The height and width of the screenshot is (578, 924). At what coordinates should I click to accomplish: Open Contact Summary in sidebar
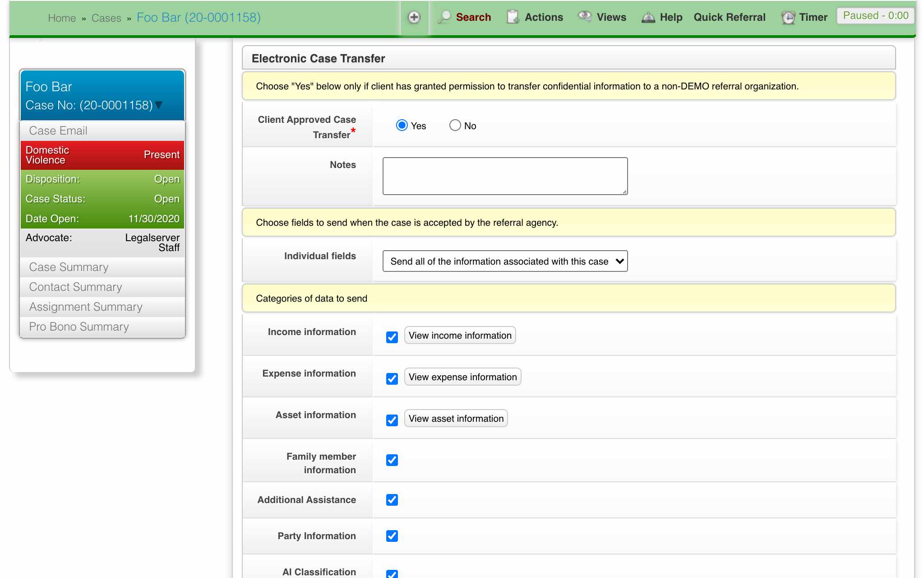pos(102,287)
